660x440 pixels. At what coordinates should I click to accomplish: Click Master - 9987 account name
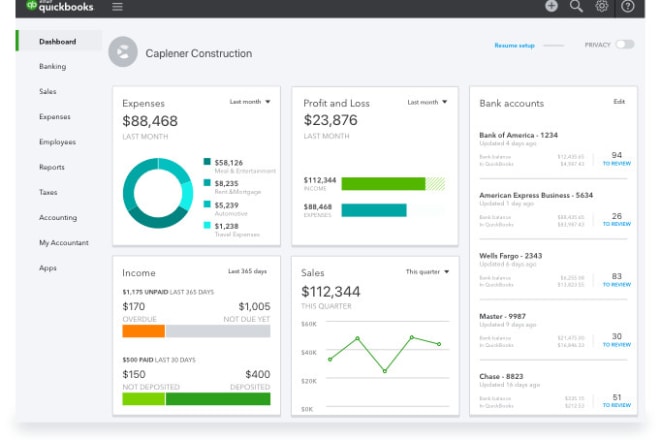pos(503,316)
